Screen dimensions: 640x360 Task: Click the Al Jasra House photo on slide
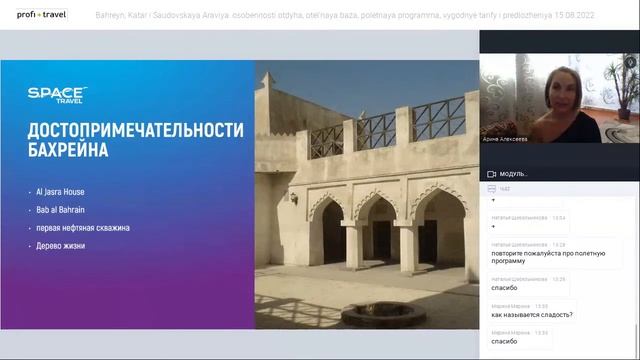pyautogui.click(x=367, y=195)
